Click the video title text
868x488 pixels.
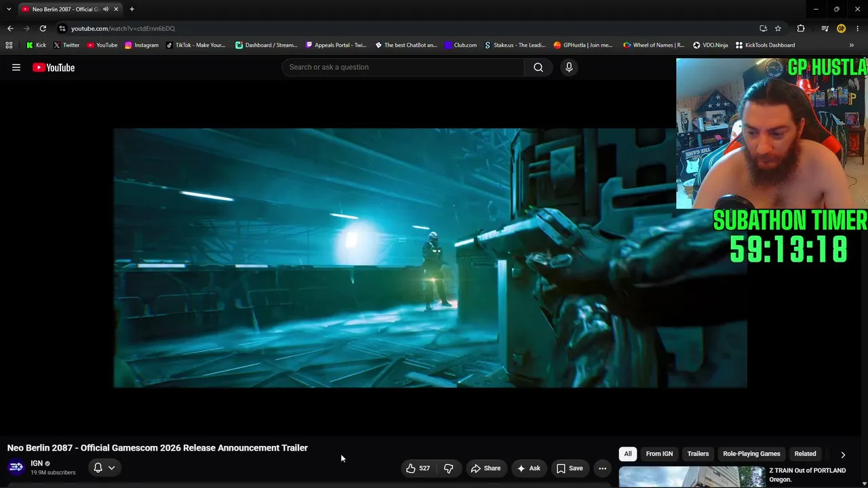click(x=157, y=448)
